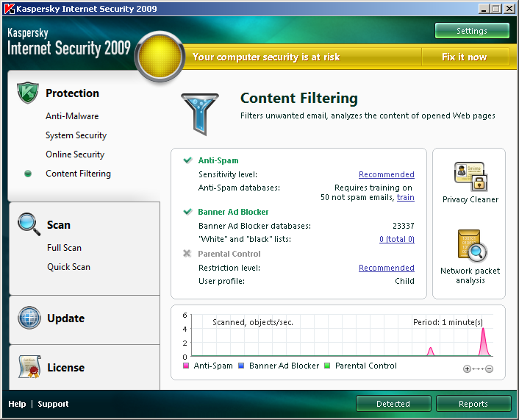Click the Banner Ad Blocker heading
This screenshot has height=420, width=519.
(233, 212)
